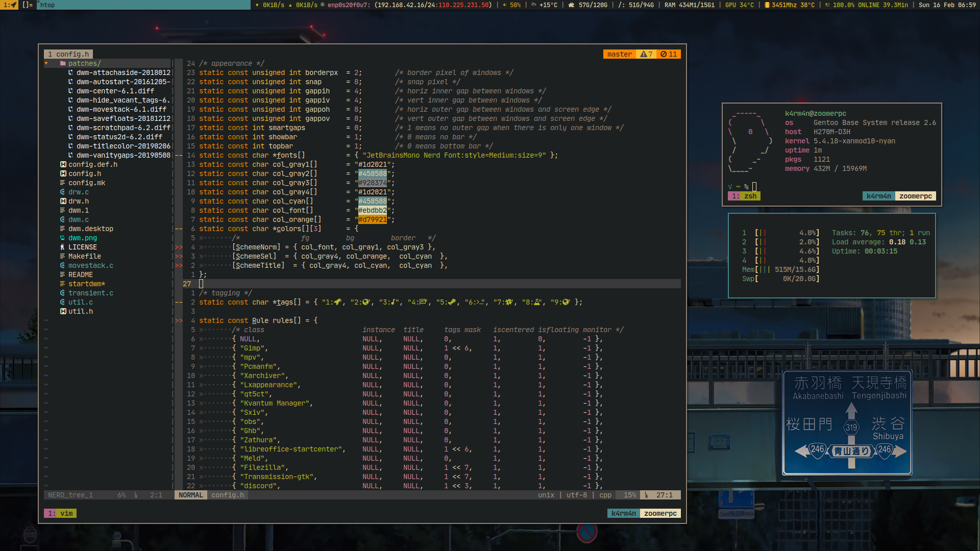Toggle the fold marker beside SchemeNorm line
This screenshot has width=980, height=551.
click(x=179, y=247)
